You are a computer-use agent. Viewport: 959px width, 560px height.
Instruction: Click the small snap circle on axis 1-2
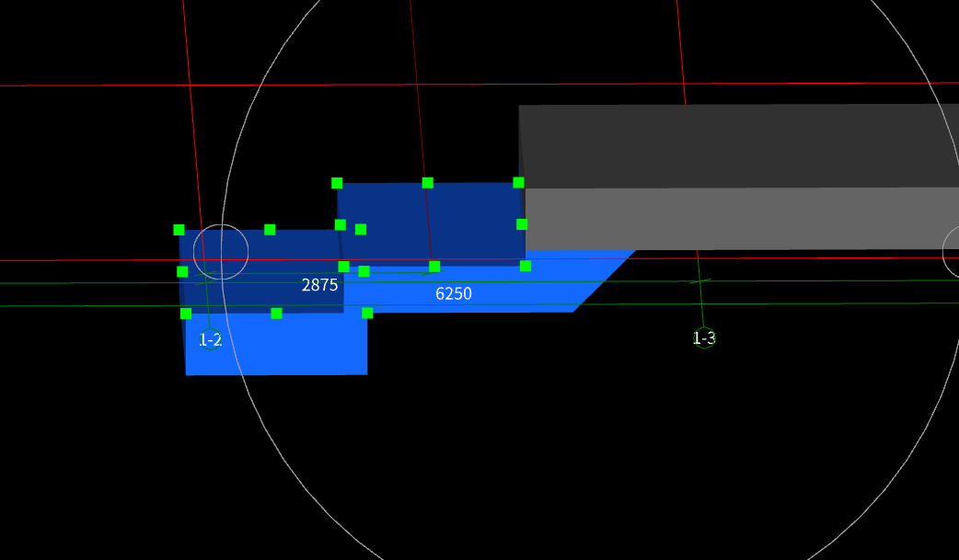coord(221,252)
